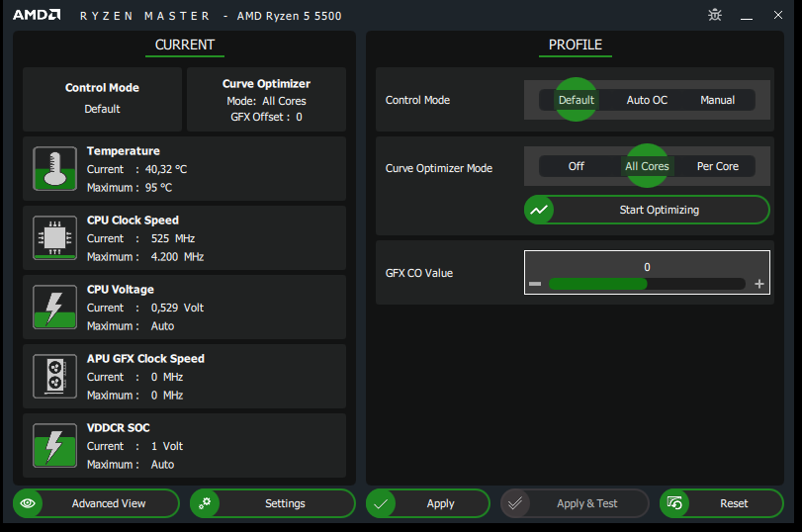Screen dimensions: 802x532
Task: Click the GFX CO Value label
Action: click(419, 273)
